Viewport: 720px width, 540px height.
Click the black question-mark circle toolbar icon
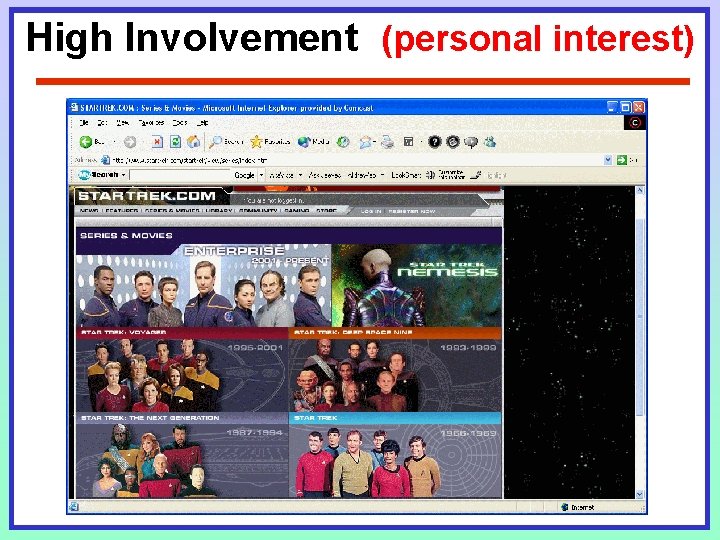[434, 142]
